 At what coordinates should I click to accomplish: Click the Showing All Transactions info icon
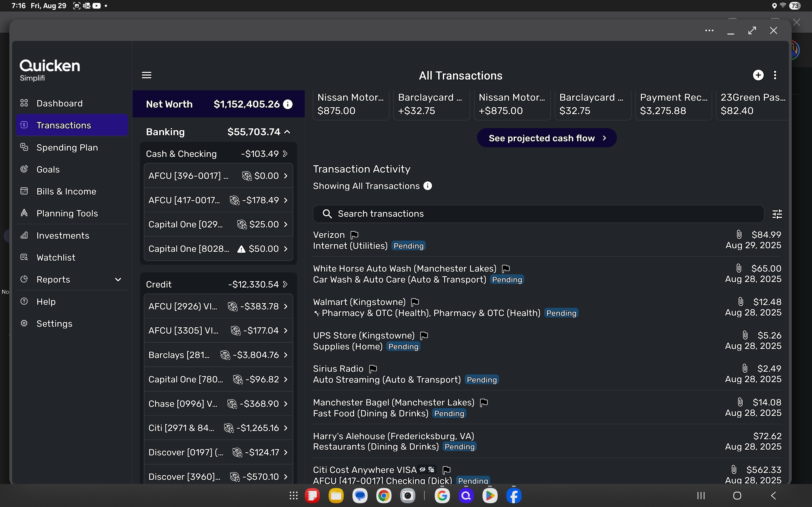[428, 186]
